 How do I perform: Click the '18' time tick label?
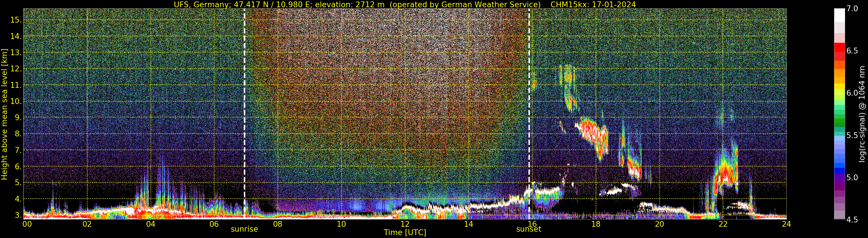[596, 224]
